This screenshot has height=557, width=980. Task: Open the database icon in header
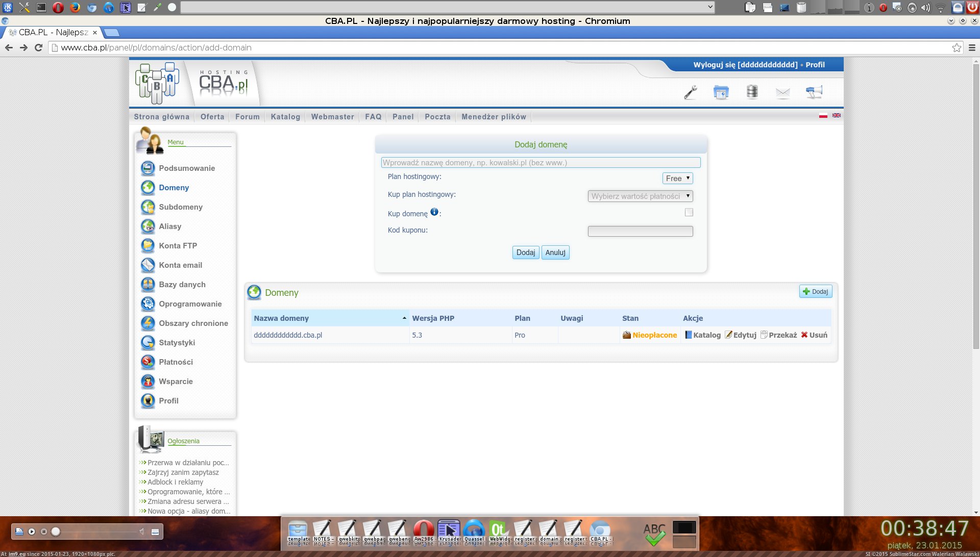752,92
